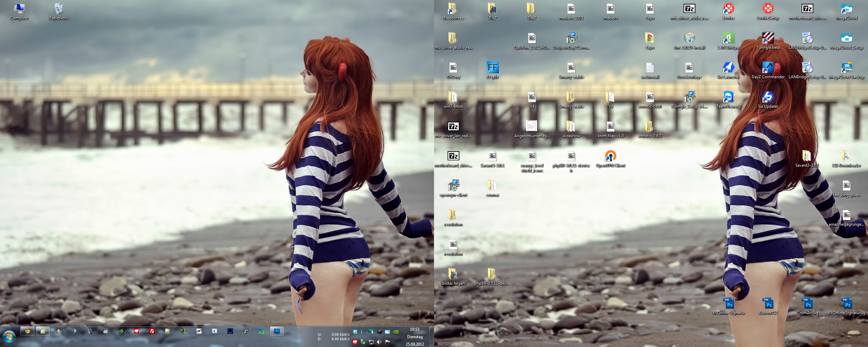Viewport: 868px width, 347px height.
Task: Launch Six Launcher shortcut
Action: [728, 70]
